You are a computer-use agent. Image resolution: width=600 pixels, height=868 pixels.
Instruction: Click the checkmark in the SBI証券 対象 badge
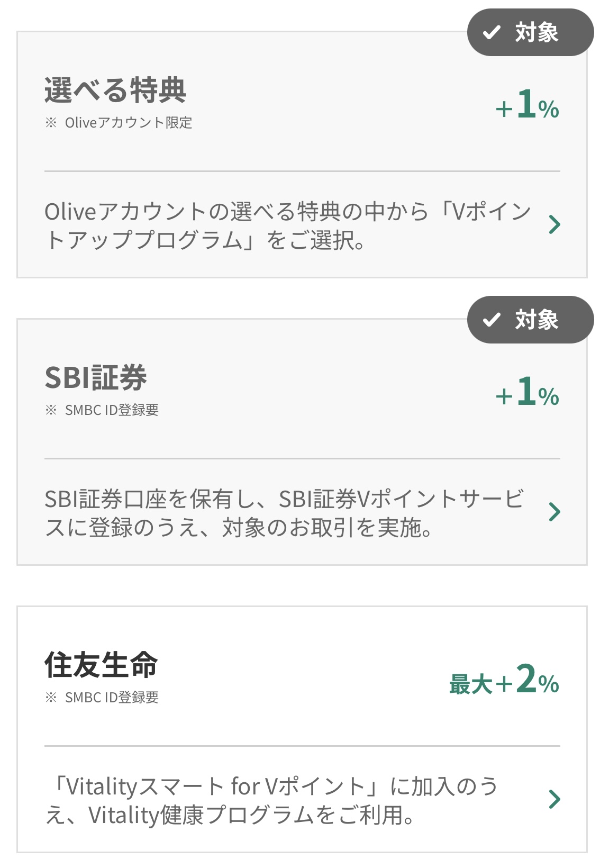coord(492,320)
